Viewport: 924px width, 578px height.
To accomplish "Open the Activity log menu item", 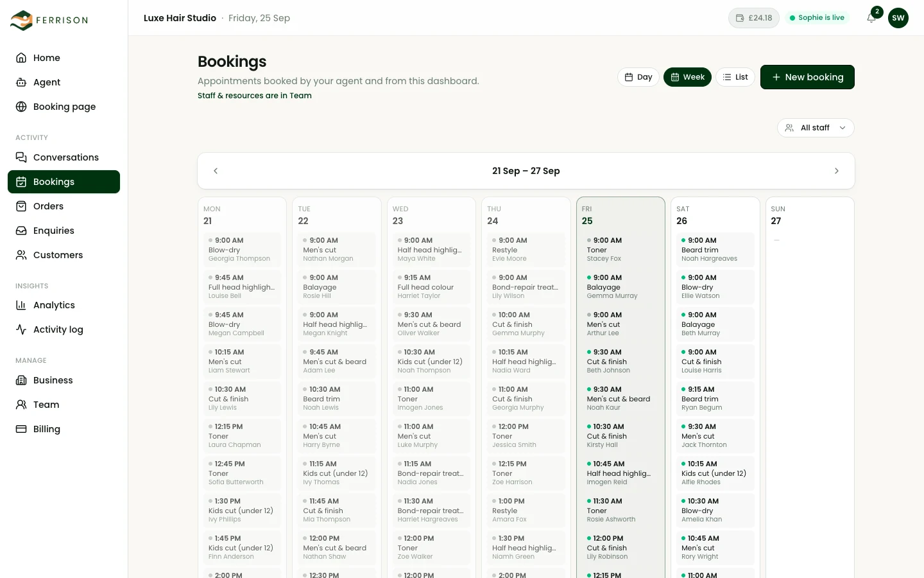I will (64, 329).
